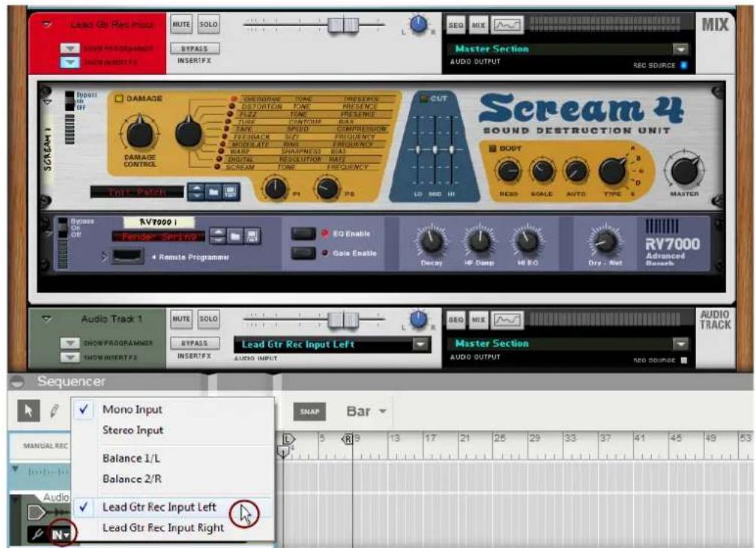Flip the Scream 4 bypass/on/off switch
The width and height of the screenshot is (756, 548).
[70, 100]
